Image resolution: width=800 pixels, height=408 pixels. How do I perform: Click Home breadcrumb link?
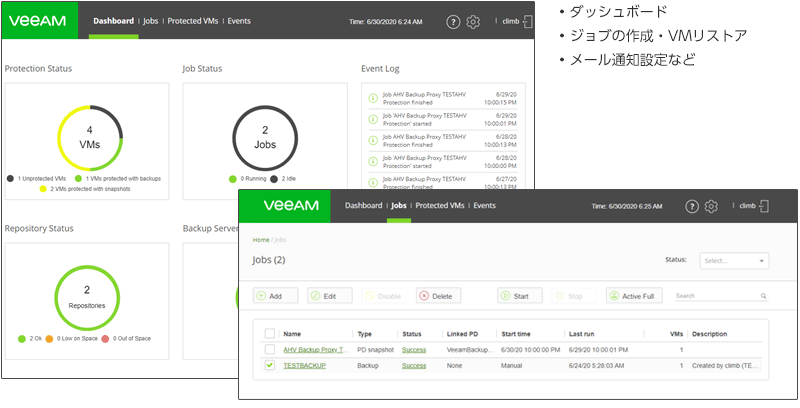click(x=261, y=240)
